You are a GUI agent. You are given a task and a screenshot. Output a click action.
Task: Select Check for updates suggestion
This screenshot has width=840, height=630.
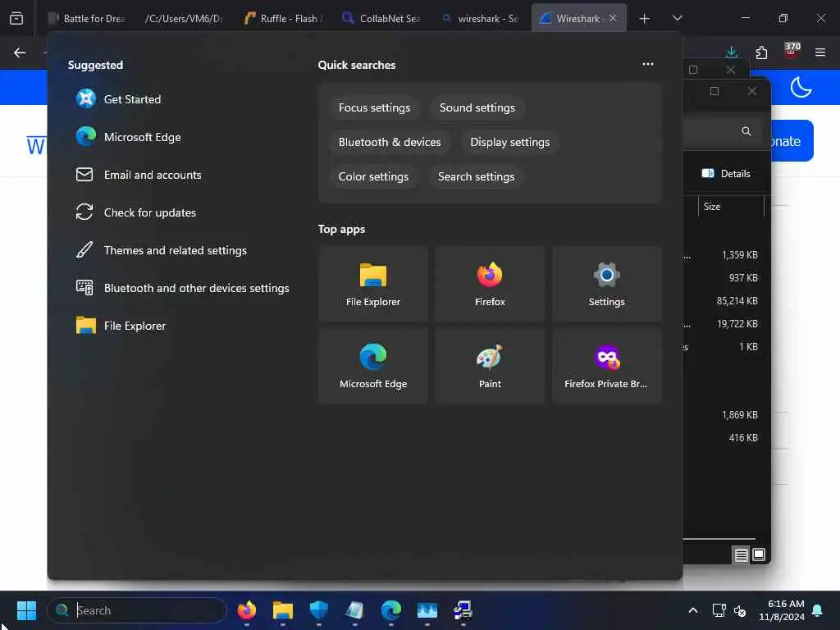137,212
